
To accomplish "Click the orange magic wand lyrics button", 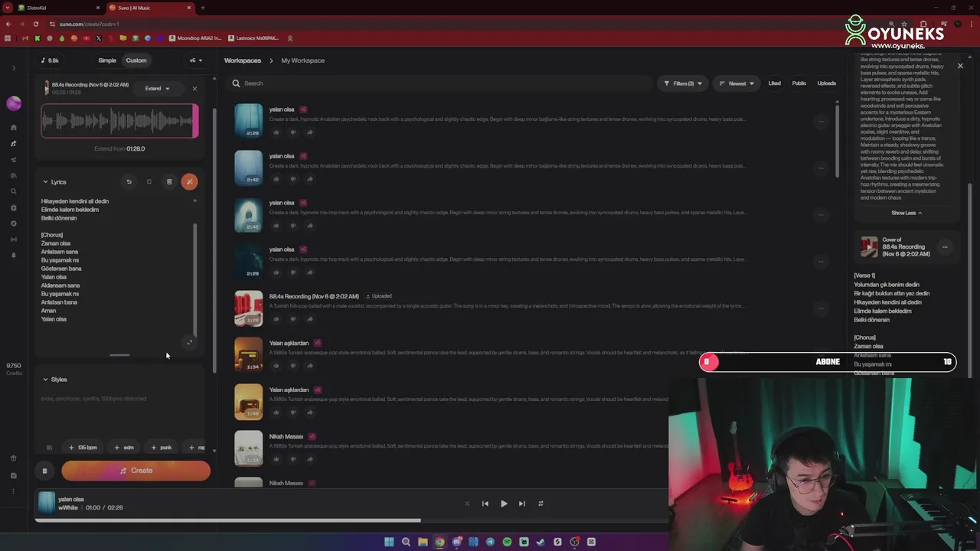I will pos(189,181).
